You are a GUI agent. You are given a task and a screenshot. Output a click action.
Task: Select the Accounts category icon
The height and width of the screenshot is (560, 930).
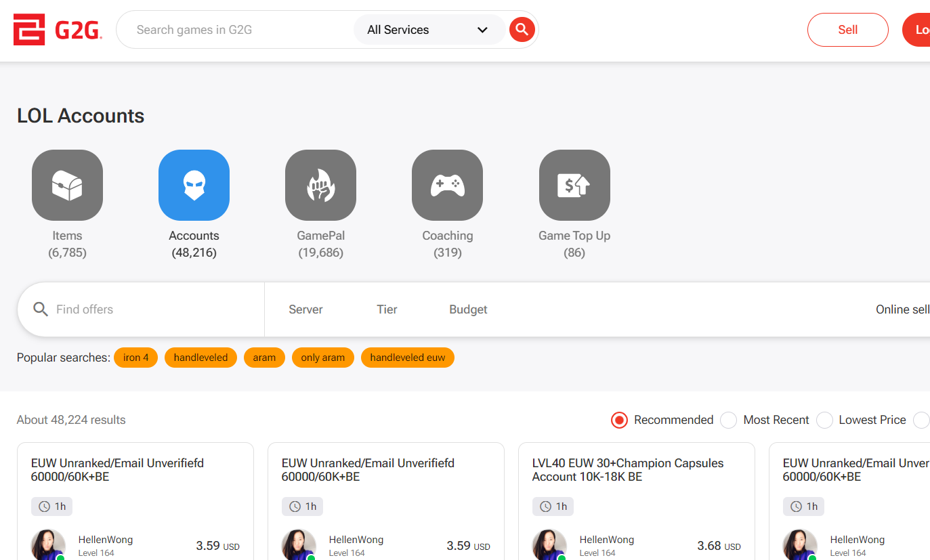coord(194,185)
